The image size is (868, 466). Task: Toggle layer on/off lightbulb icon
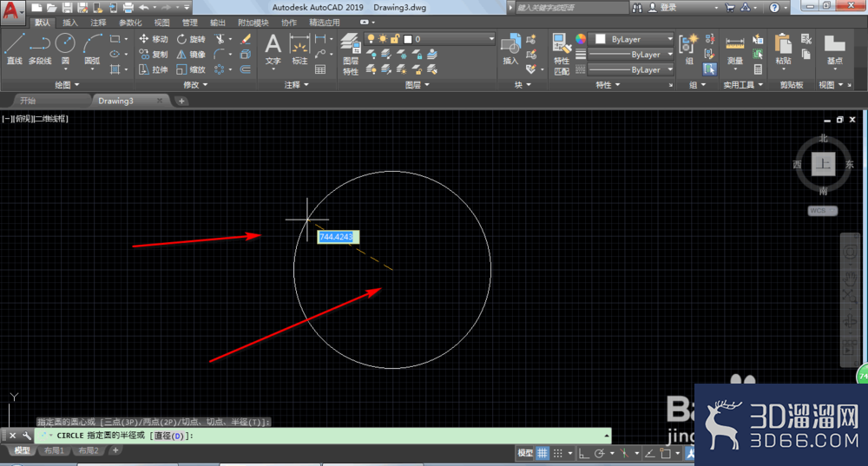click(371, 39)
